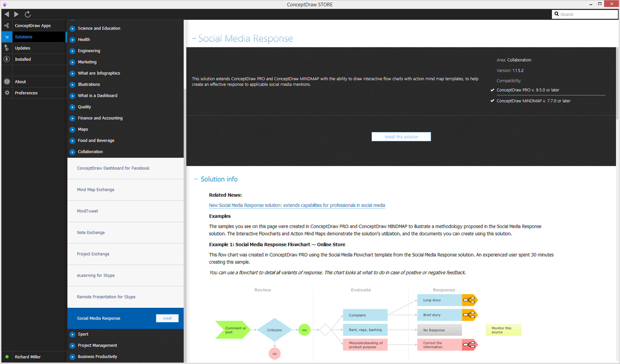Screen dimensions: 620x364
Task: Go forward with the right arrow
Action: coord(17,14)
